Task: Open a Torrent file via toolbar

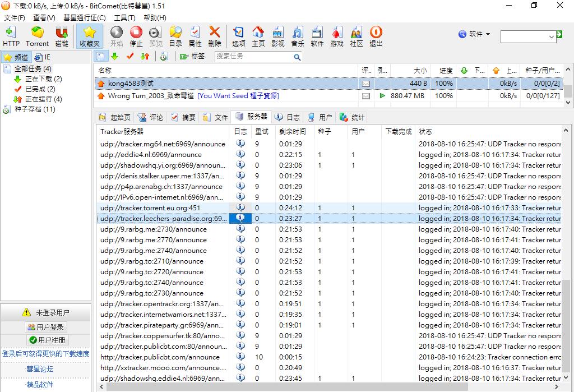Action: (37, 36)
